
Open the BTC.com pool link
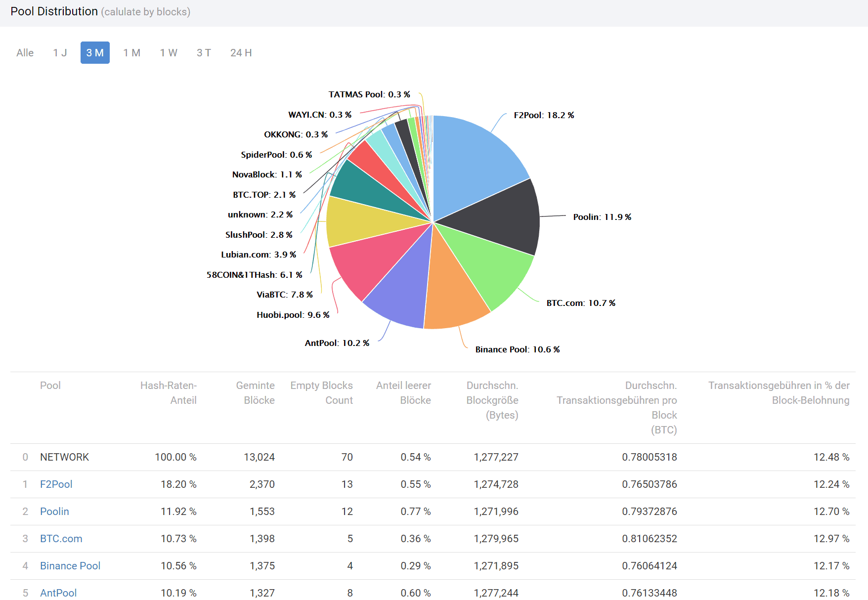pyautogui.click(x=61, y=539)
